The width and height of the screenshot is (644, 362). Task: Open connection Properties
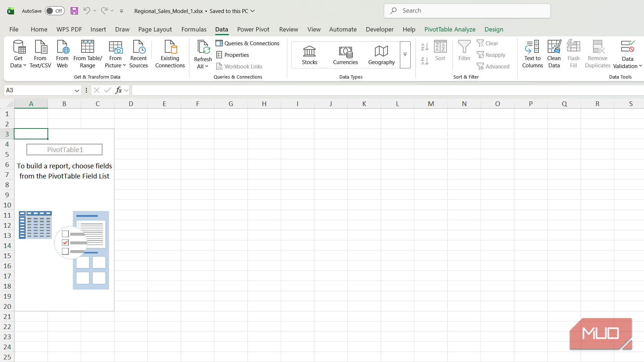point(233,55)
